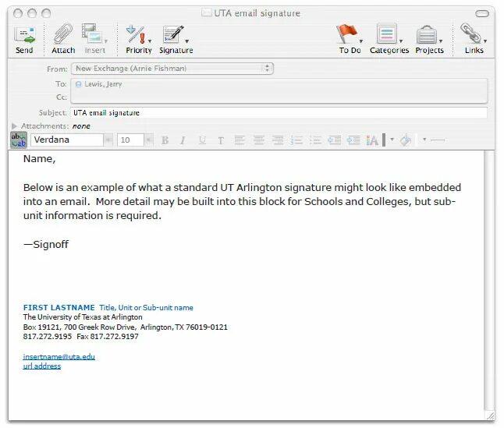This screenshot has width=504, height=428.
Task: Open the Signature dropdown arrow
Action: [x=186, y=41]
